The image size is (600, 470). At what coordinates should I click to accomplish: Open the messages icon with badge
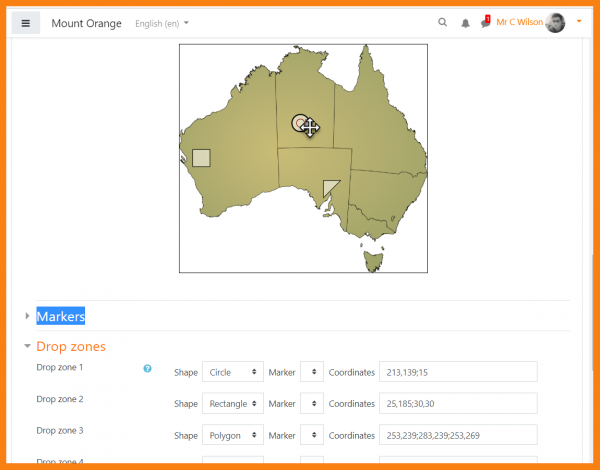pos(485,22)
